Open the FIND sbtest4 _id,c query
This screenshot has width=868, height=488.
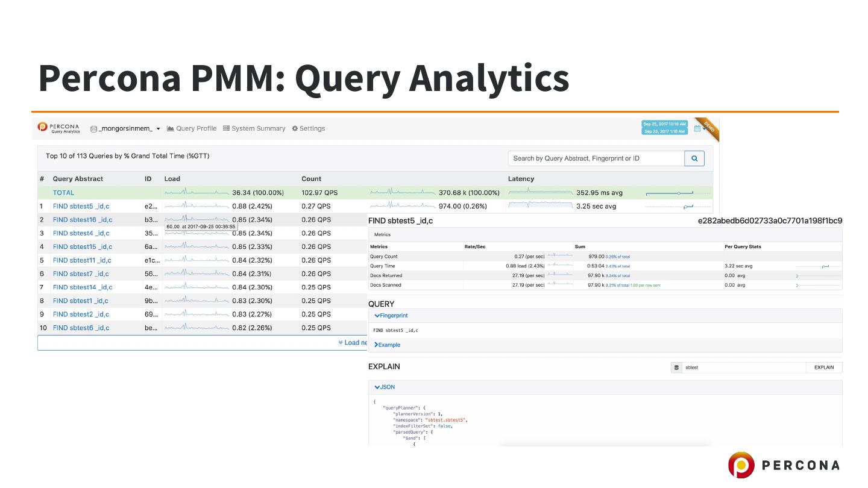81,233
